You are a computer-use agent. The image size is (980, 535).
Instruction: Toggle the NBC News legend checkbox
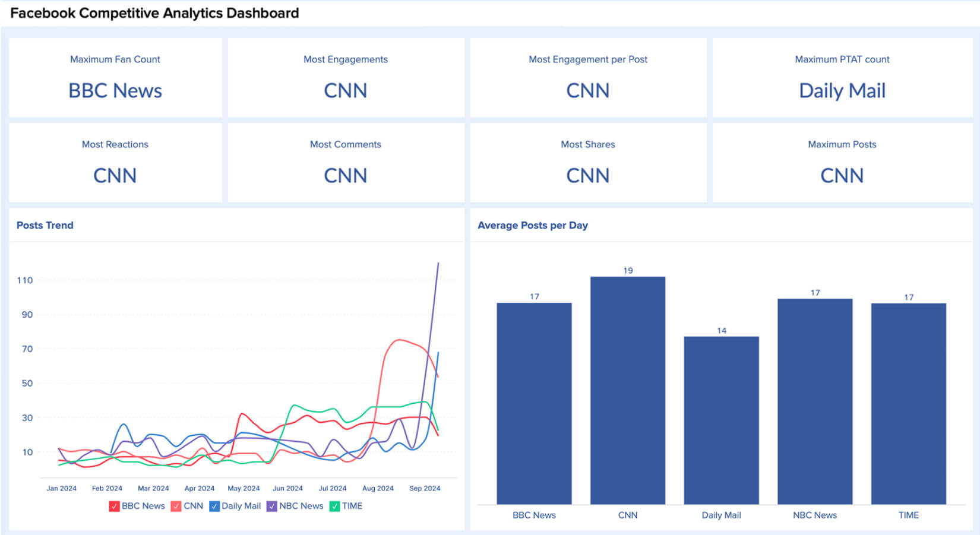coord(272,506)
